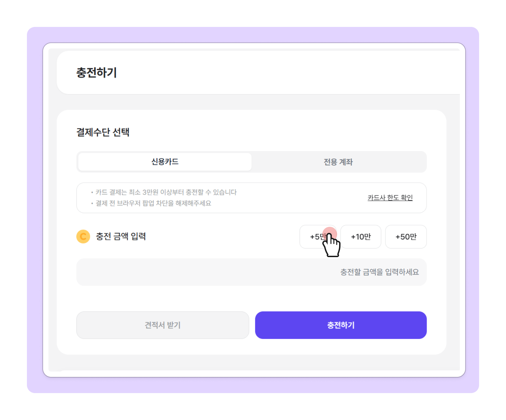This screenshot has width=506, height=420.
Task: Click the 충전하기 page title
Action: tap(97, 72)
